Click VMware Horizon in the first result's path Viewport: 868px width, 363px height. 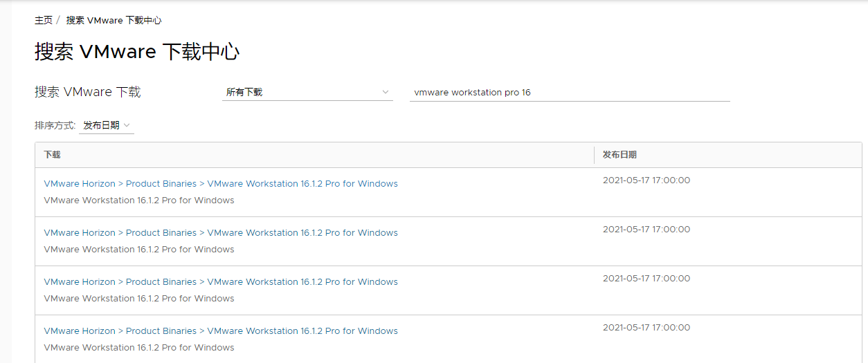tap(79, 184)
